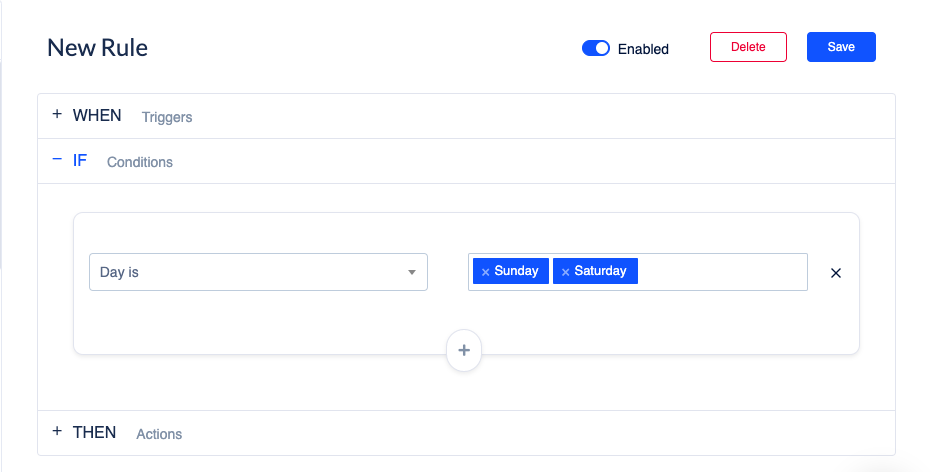Select the Saturday tag label
931x472 pixels.
tap(600, 271)
